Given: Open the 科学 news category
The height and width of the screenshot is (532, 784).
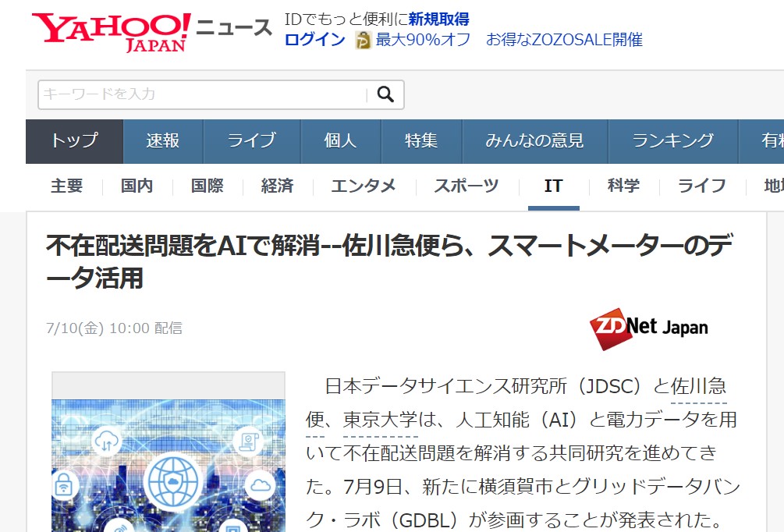Looking at the screenshot, I should [x=623, y=186].
